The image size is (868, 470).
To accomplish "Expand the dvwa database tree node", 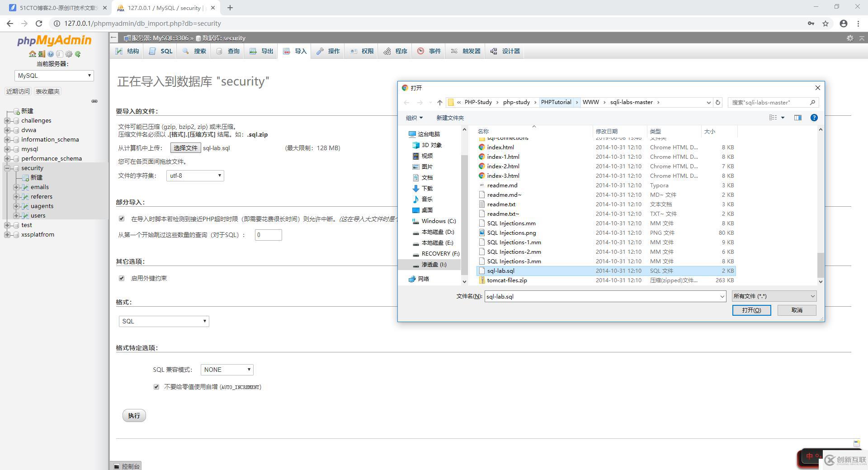I will pyautogui.click(x=7, y=130).
